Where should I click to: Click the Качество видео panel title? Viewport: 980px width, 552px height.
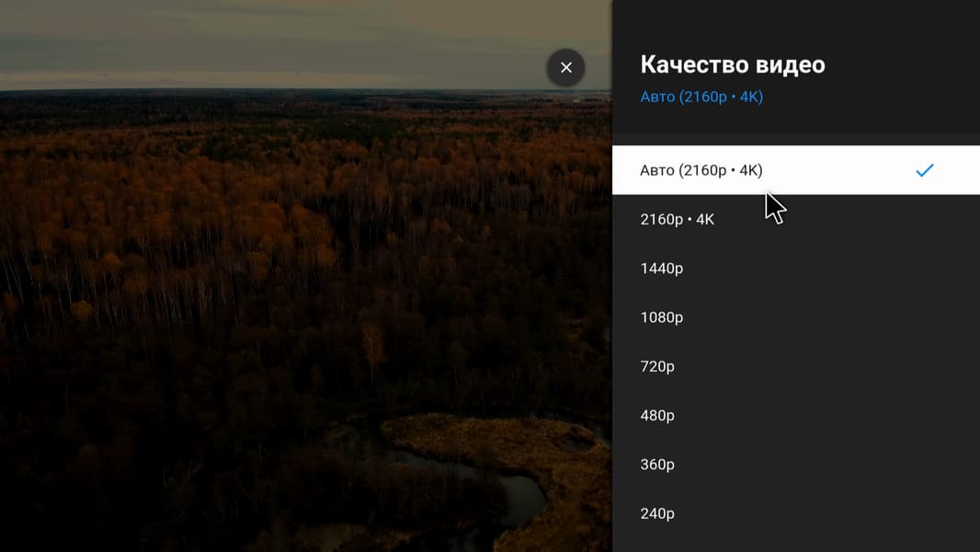(x=732, y=64)
